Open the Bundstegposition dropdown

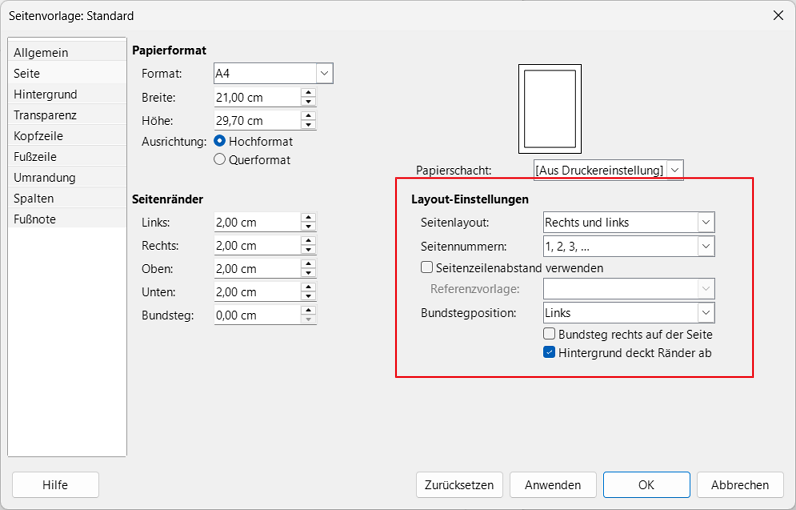coord(706,313)
